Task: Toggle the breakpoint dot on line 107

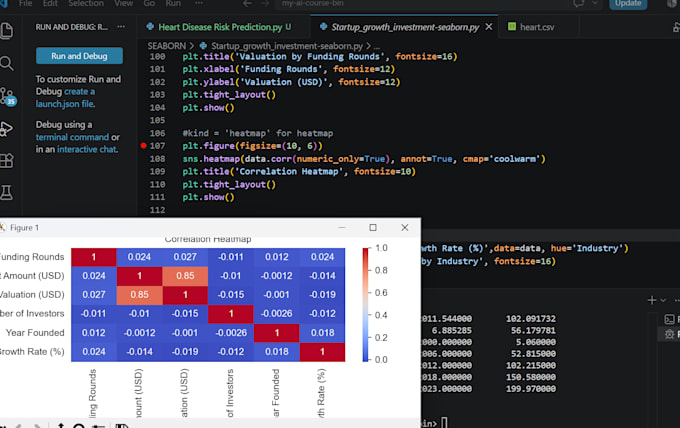Action: pyautogui.click(x=144, y=146)
